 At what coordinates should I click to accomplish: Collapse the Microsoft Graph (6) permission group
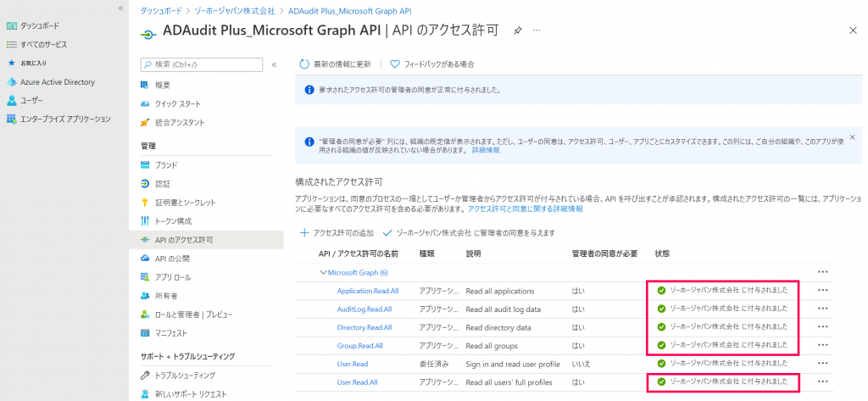[x=322, y=272]
